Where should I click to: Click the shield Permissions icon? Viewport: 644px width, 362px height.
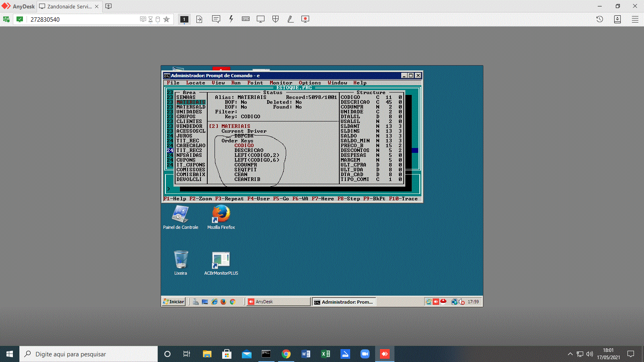[x=275, y=19]
